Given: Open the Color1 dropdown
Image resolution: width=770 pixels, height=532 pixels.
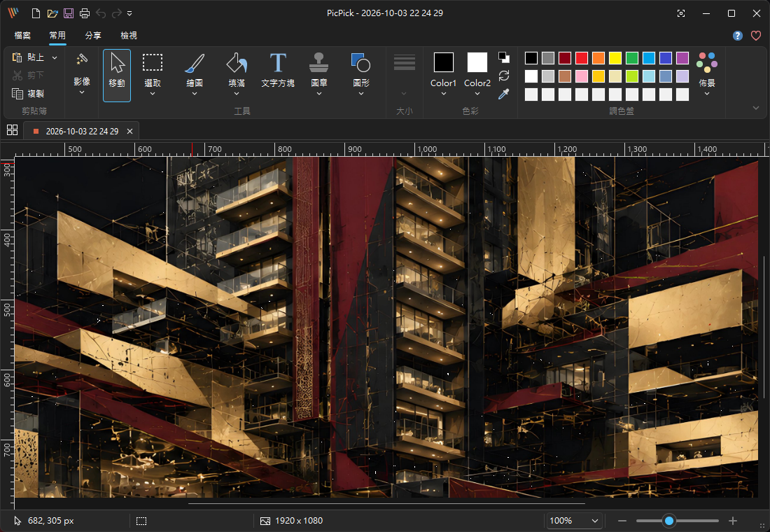Looking at the screenshot, I should (x=443, y=93).
